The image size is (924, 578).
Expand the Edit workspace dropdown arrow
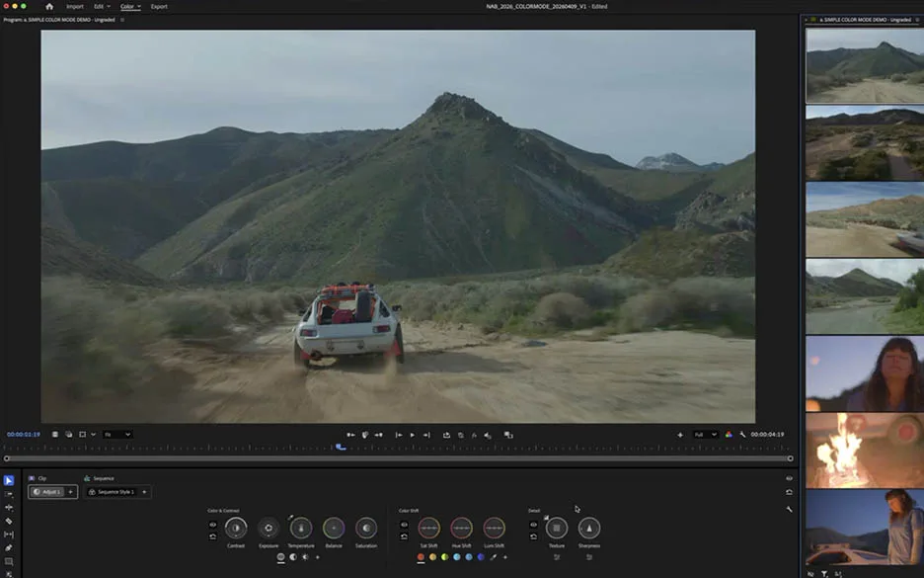(x=109, y=7)
